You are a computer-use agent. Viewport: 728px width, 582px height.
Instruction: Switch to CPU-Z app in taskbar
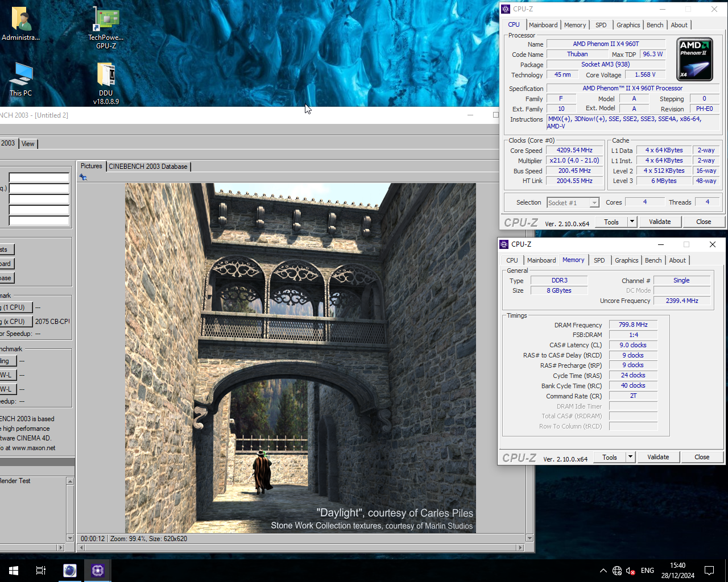pyautogui.click(x=97, y=570)
